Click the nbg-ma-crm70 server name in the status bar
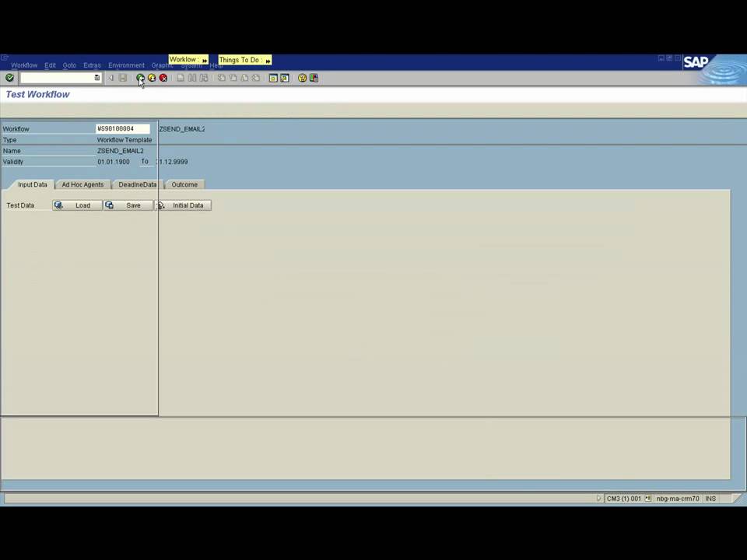This screenshot has height=560, width=747. pos(678,499)
